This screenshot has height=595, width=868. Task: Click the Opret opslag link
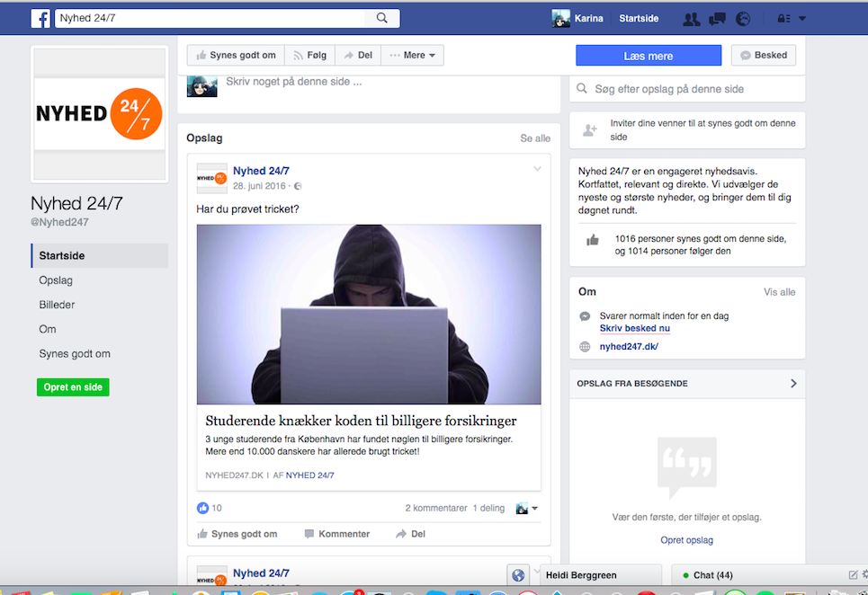coord(686,540)
